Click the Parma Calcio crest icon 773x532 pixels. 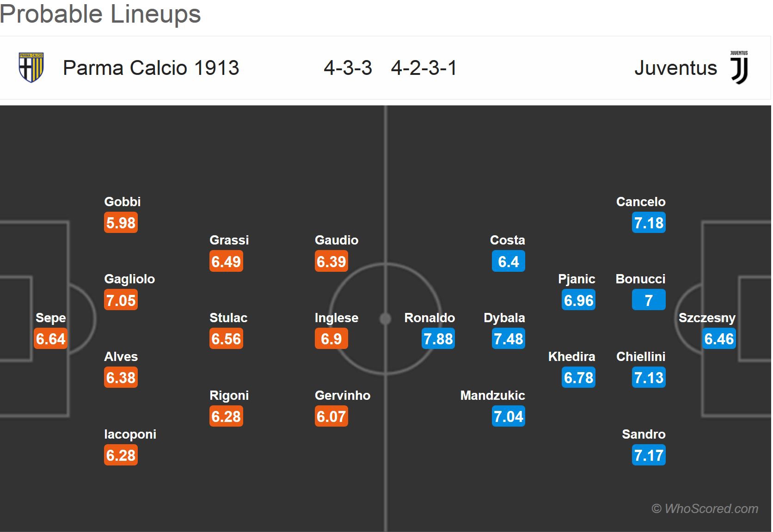point(31,67)
